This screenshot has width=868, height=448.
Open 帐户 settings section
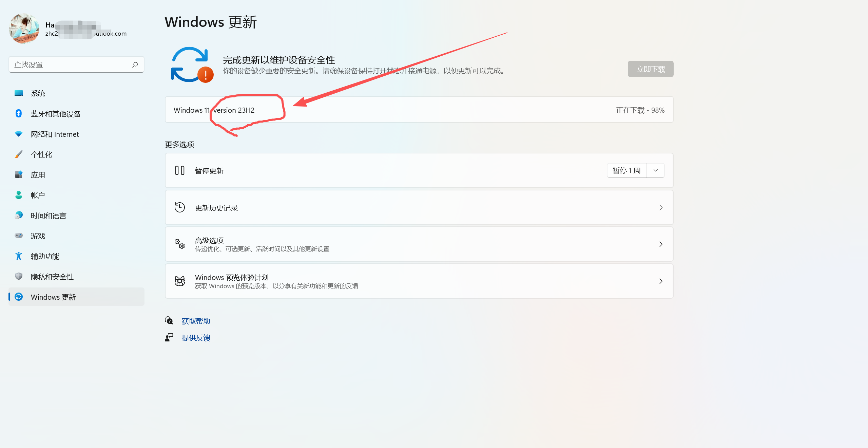pos(38,195)
